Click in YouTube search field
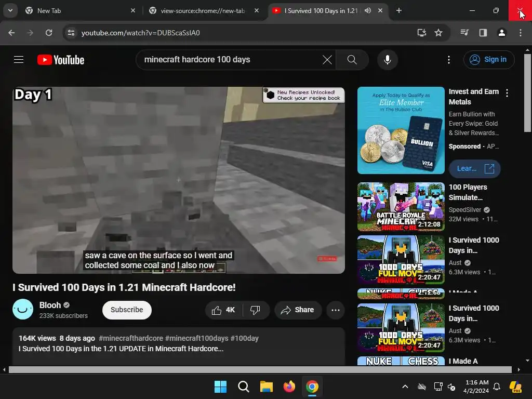Screen dimensions: 532x399 point(231,60)
